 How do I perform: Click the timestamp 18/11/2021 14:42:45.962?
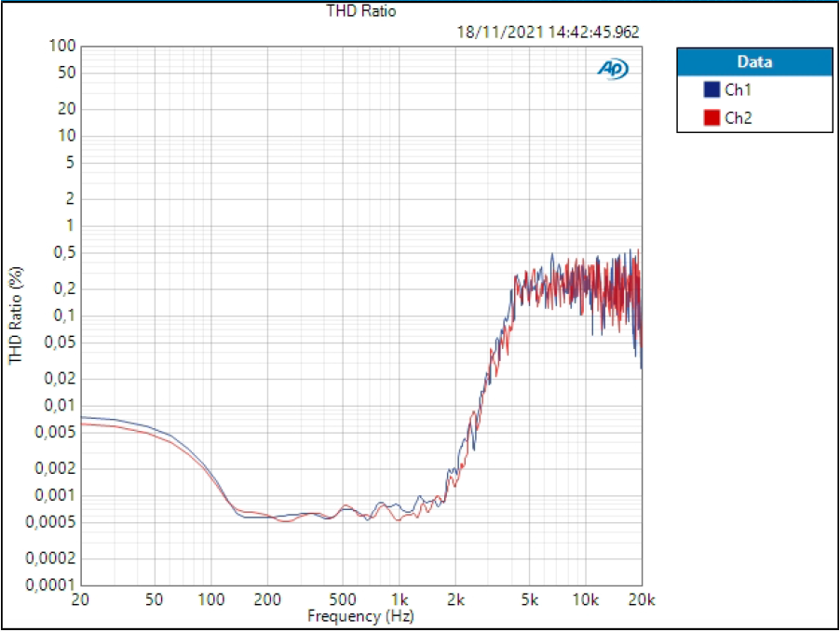548,33
